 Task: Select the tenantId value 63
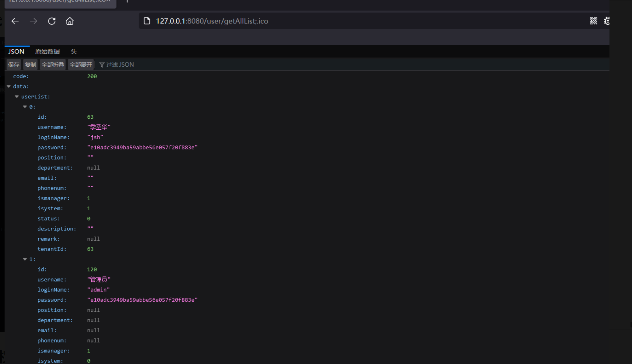tap(90, 249)
